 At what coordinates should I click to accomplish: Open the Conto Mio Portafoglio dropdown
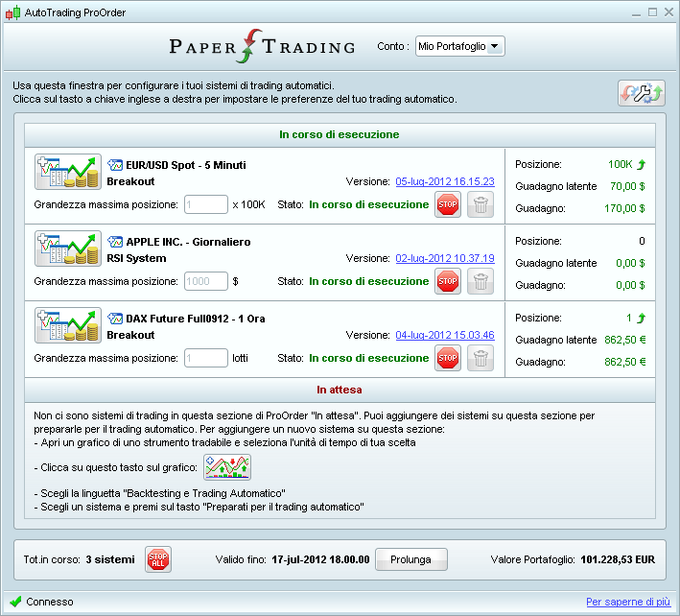(459, 46)
